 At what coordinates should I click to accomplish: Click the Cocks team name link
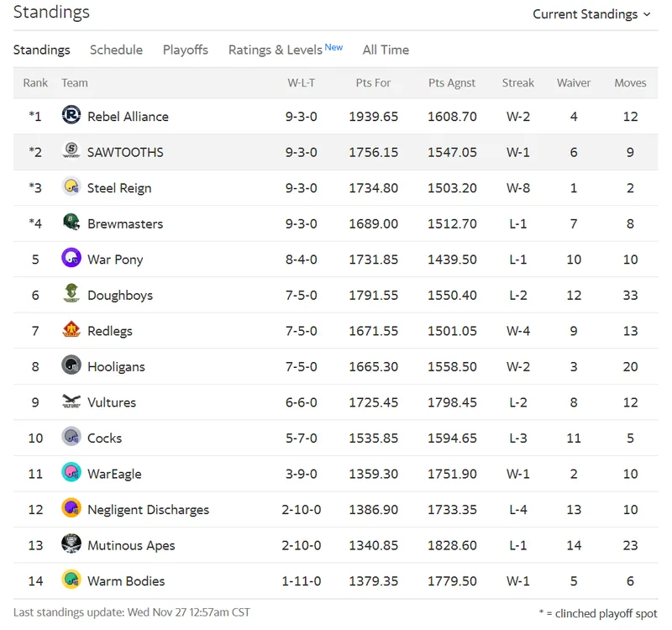coord(104,438)
